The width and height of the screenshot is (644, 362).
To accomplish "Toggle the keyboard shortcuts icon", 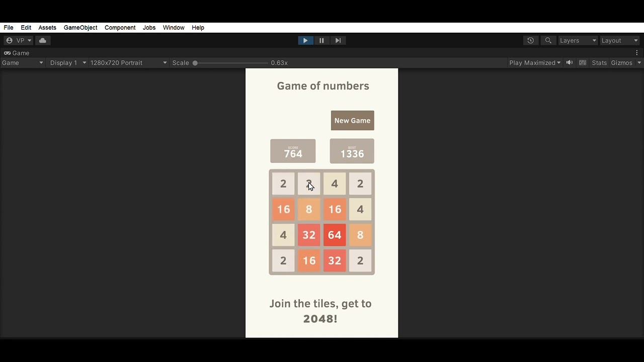I will coord(583,63).
